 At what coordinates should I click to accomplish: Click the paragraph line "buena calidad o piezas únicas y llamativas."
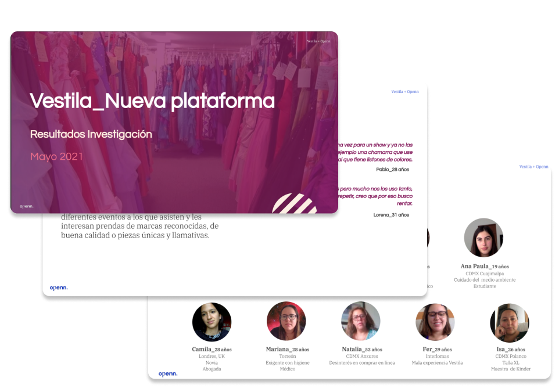pos(135,235)
